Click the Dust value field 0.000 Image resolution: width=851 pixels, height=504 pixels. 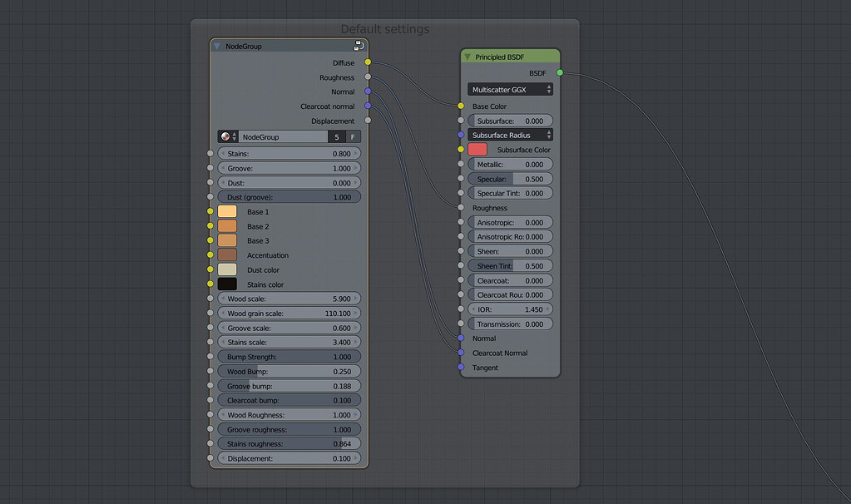point(289,183)
